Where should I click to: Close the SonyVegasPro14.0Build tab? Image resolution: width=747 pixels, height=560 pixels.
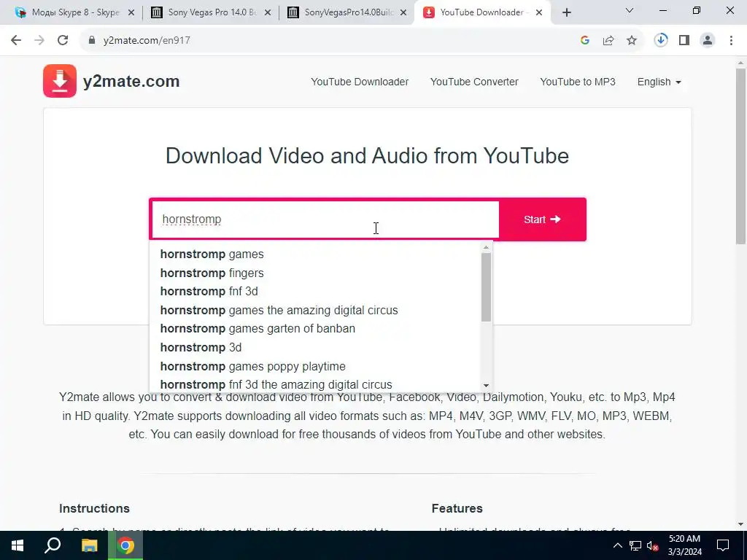coord(403,12)
